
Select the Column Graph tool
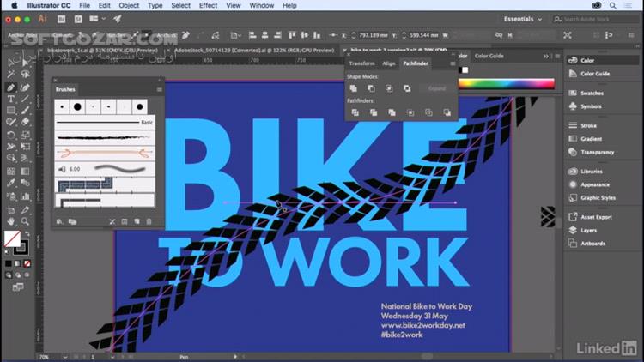pos(25,196)
